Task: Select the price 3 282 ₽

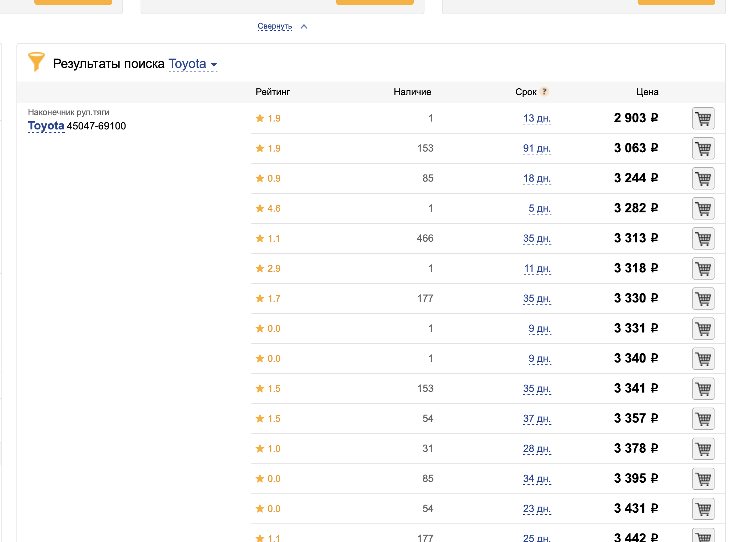Action: pos(636,208)
